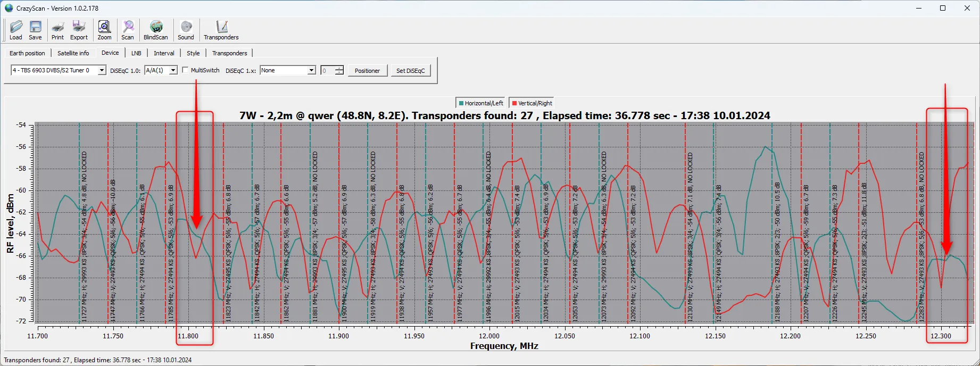The image size is (980, 366).
Task: Print the spectrum chart
Action: coord(57,30)
